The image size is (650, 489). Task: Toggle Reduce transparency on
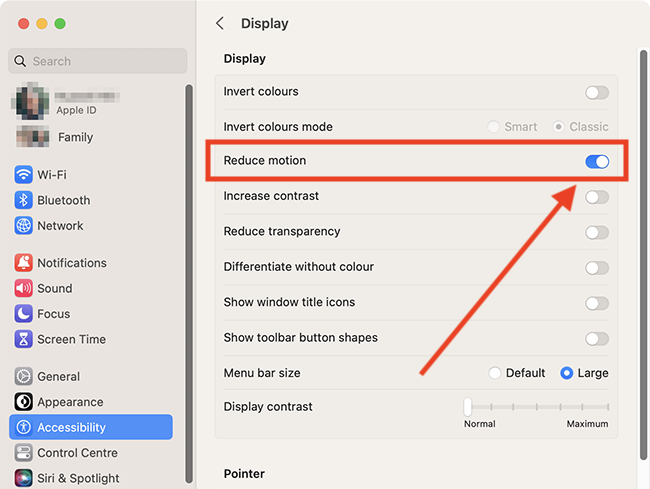tap(596, 232)
